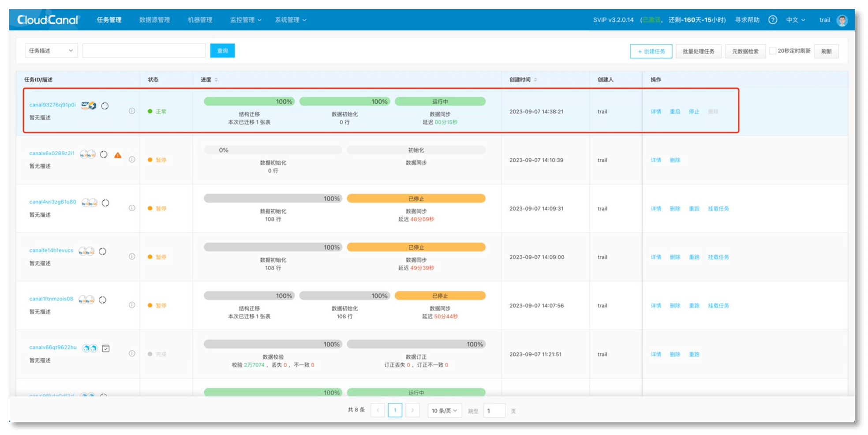Viewport: 868px width, 435px height.
Task: Click the check-task icon for canalv66qt9622hu
Action: 106,349
